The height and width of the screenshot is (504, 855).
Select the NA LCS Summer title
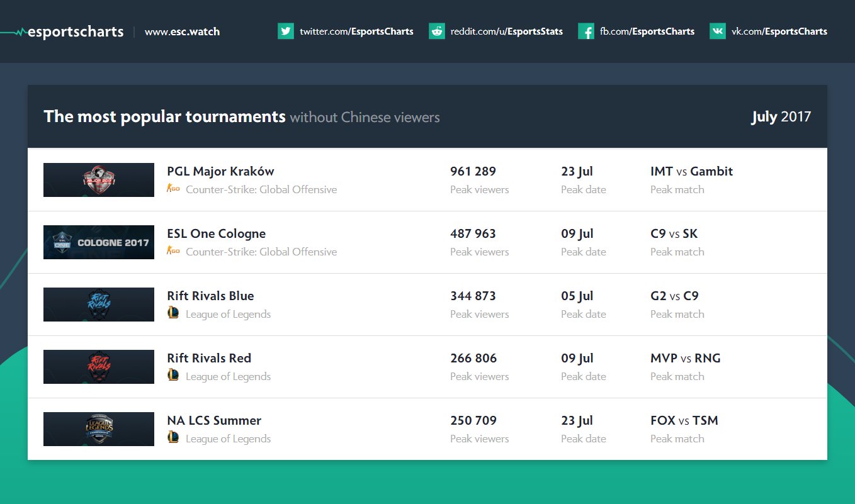tap(214, 420)
